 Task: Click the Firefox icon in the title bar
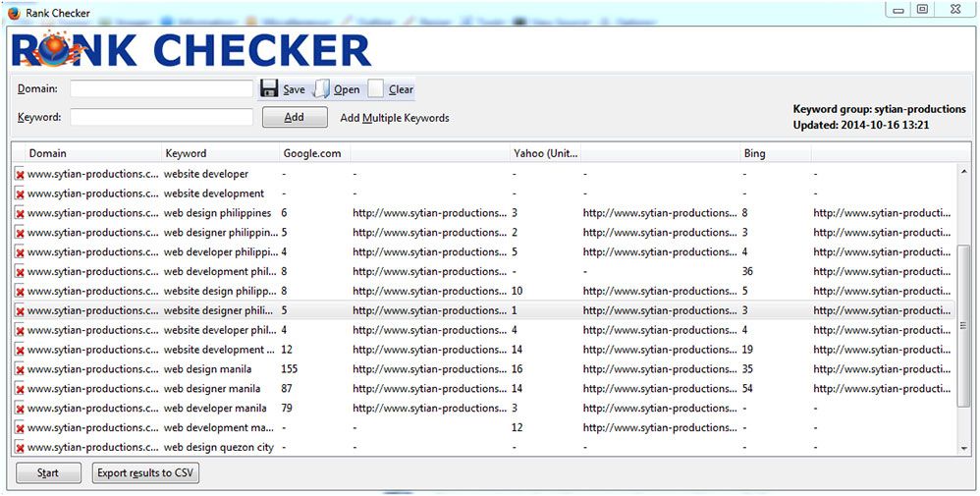coord(14,13)
